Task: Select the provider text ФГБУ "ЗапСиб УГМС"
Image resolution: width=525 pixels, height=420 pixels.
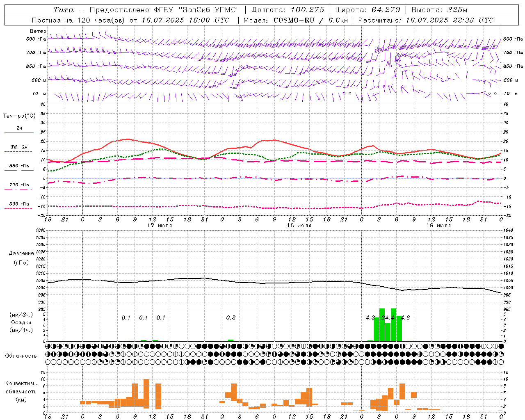Action: (x=197, y=10)
